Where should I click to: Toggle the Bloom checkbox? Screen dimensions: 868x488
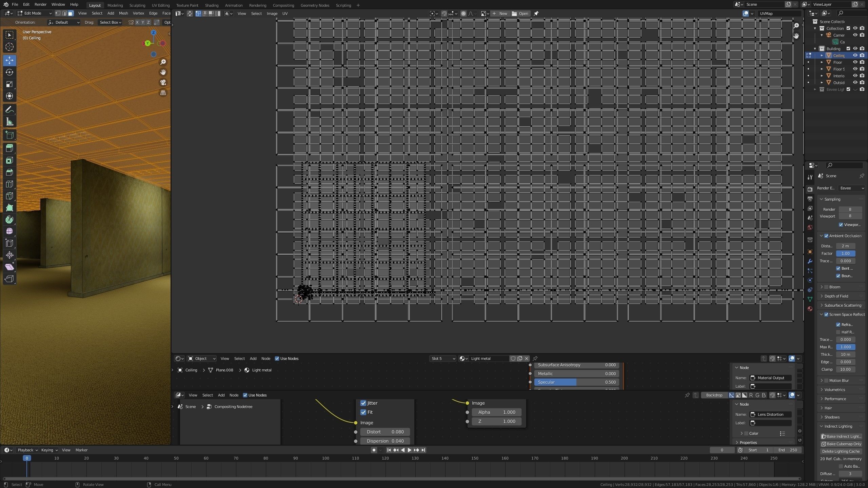(826, 287)
